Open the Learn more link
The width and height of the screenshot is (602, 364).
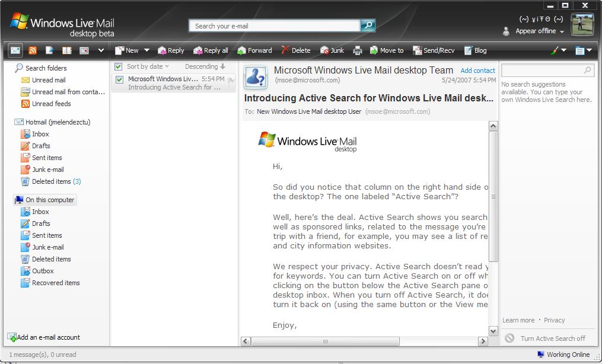point(518,320)
